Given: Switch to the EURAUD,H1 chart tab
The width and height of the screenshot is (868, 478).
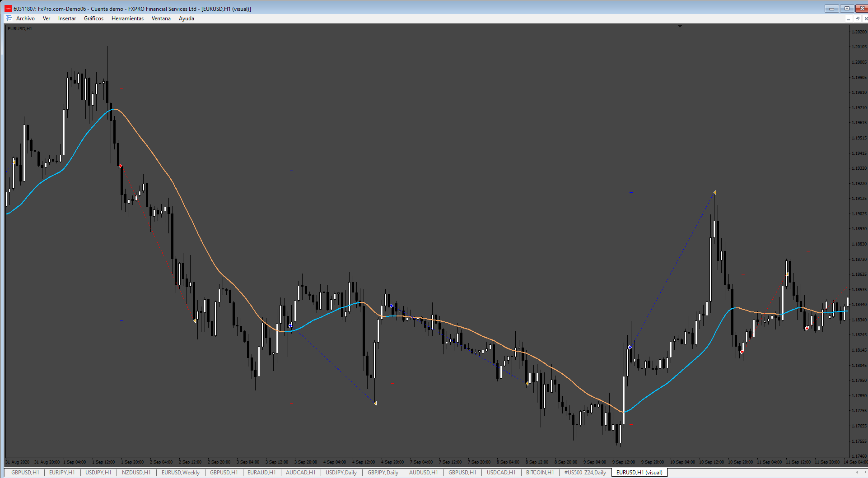Looking at the screenshot, I should coord(261,473).
